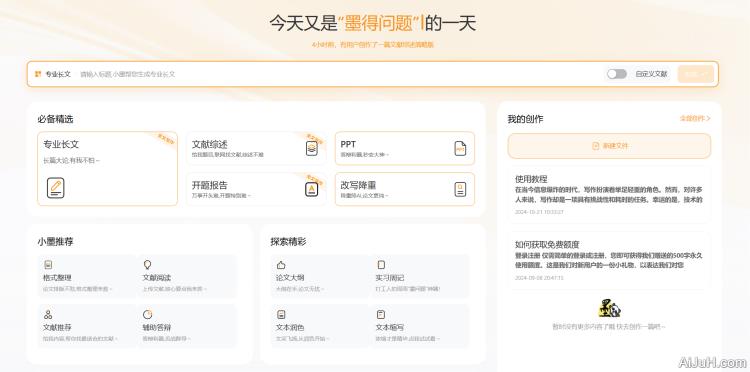Click the panda mascot icon under 我的创作

click(609, 308)
